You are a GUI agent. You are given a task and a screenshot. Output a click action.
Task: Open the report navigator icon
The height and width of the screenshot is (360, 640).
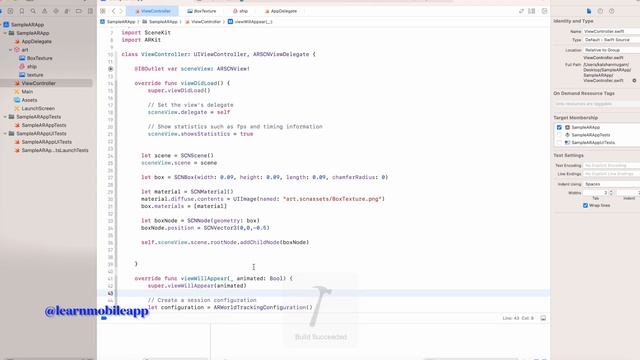click(90, 11)
